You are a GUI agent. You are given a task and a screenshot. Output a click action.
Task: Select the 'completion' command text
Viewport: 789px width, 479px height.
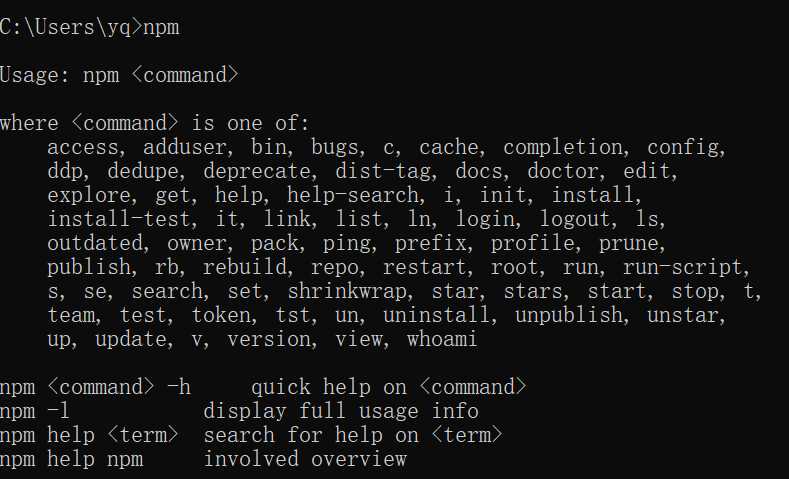563,148
